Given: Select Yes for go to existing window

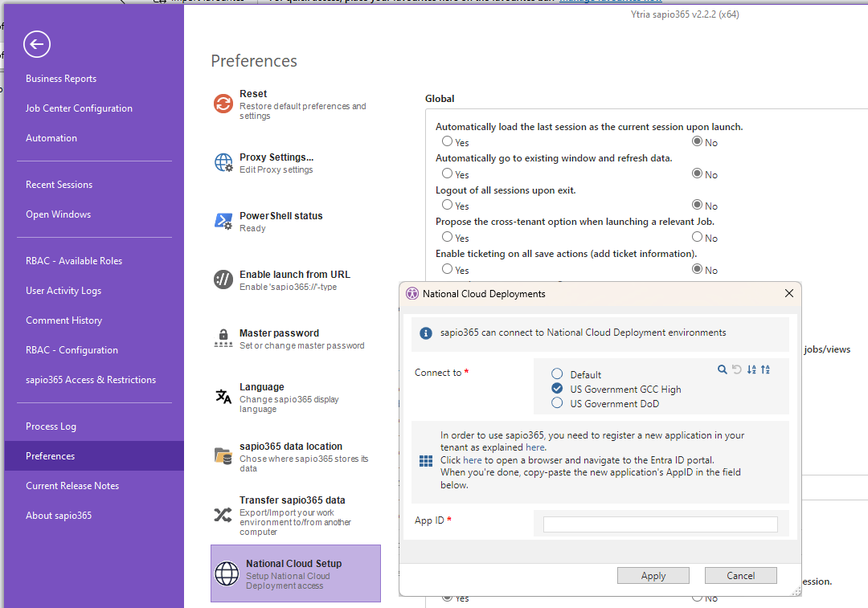Looking at the screenshot, I should pyautogui.click(x=448, y=173).
